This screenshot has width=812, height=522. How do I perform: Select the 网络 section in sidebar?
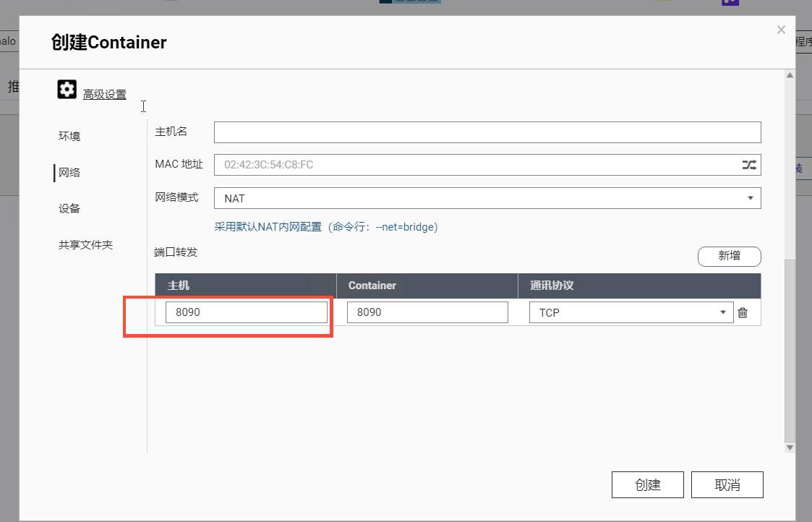tap(69, 172)
